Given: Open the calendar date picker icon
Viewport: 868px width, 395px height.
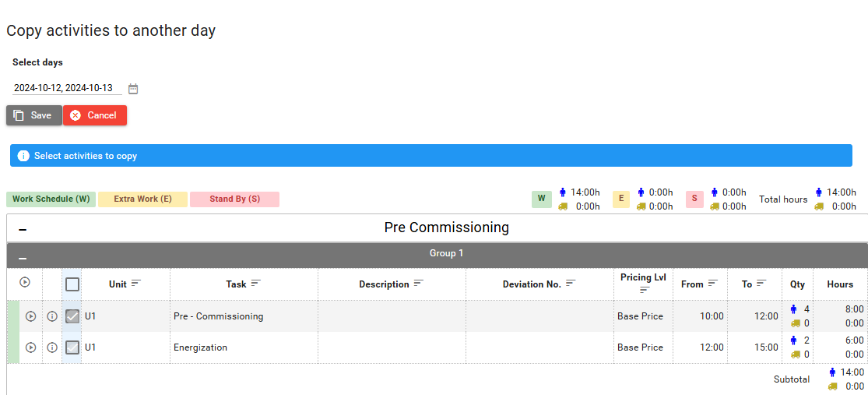Looking at the screenshot, I should point(133,89).
